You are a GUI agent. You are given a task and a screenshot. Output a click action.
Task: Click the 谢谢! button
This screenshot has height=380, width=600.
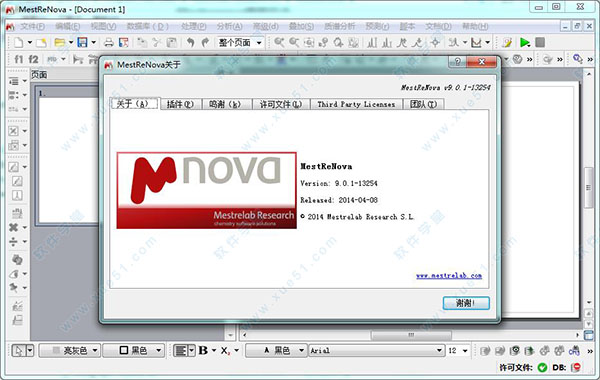pos(466,303)
